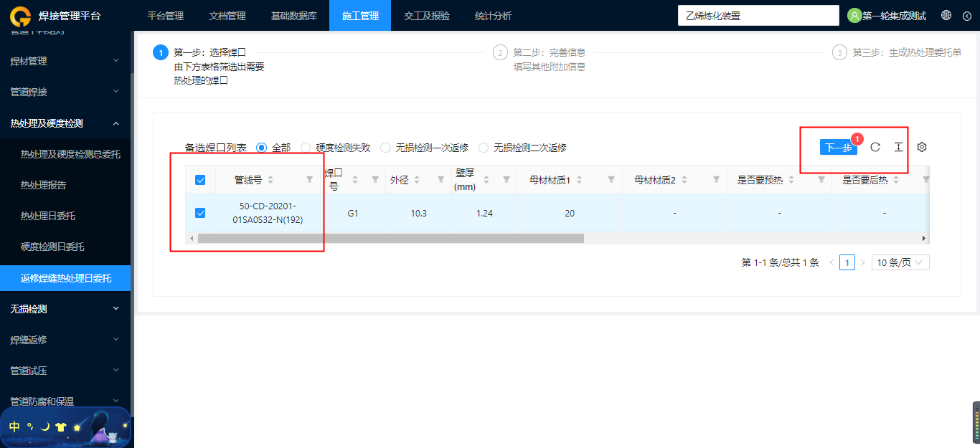980x448 pixels.
Task: Click the 下一步 button
Action: pos(839,147)
